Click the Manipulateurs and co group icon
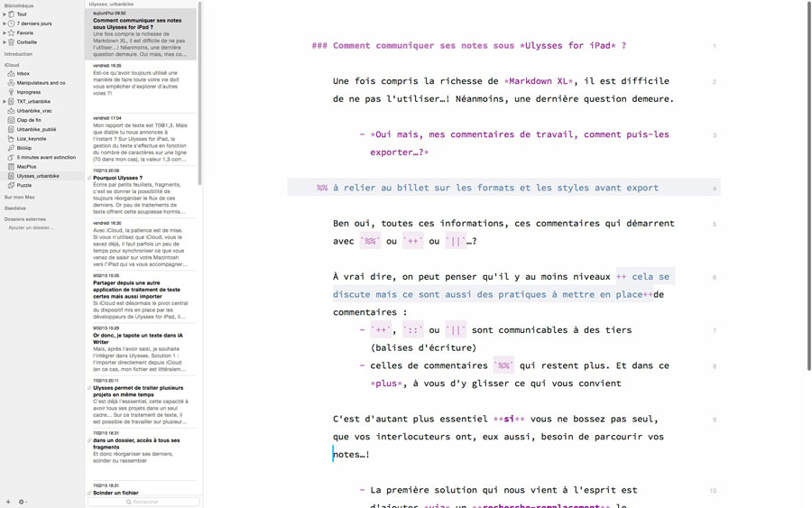 (11, 83)
